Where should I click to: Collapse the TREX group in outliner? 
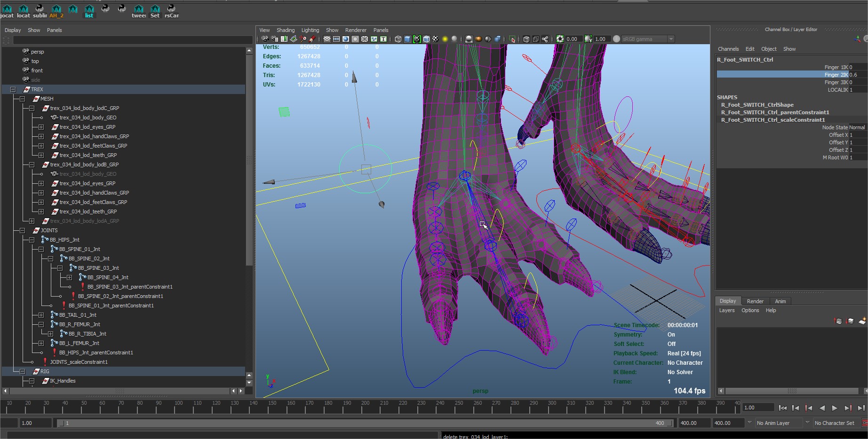[x=13, y=89]
